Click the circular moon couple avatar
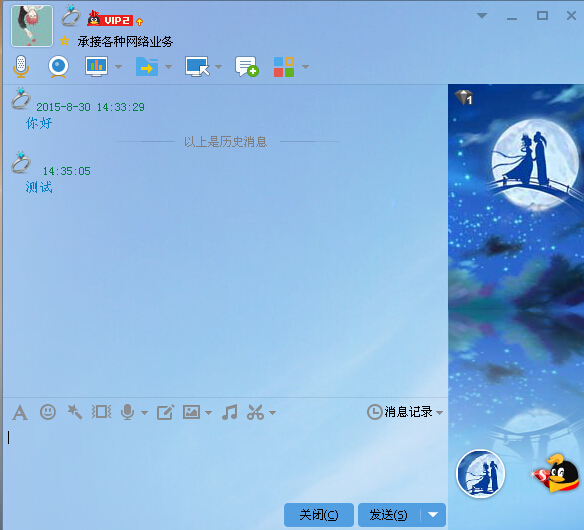This screenshot has width=584, height=530. (480, 473)
